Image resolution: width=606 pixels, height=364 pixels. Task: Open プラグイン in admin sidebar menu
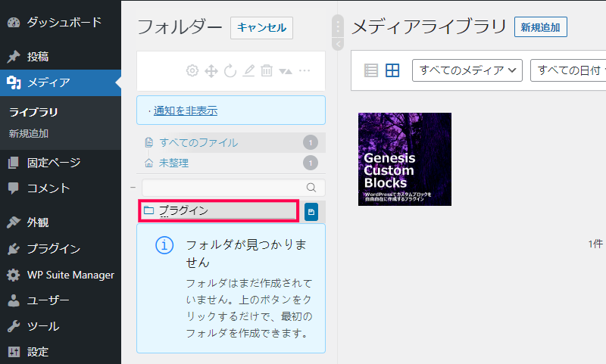tap(61, 248)
